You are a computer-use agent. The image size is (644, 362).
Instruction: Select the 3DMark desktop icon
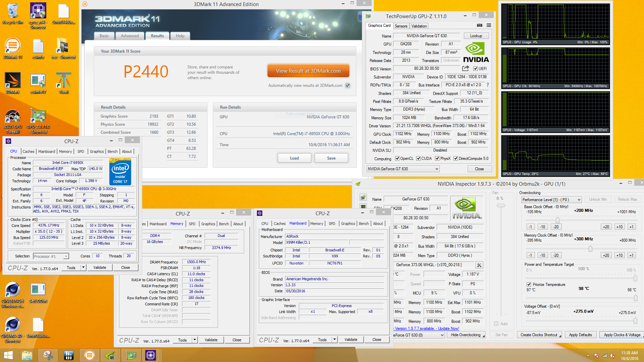(12, 83)
